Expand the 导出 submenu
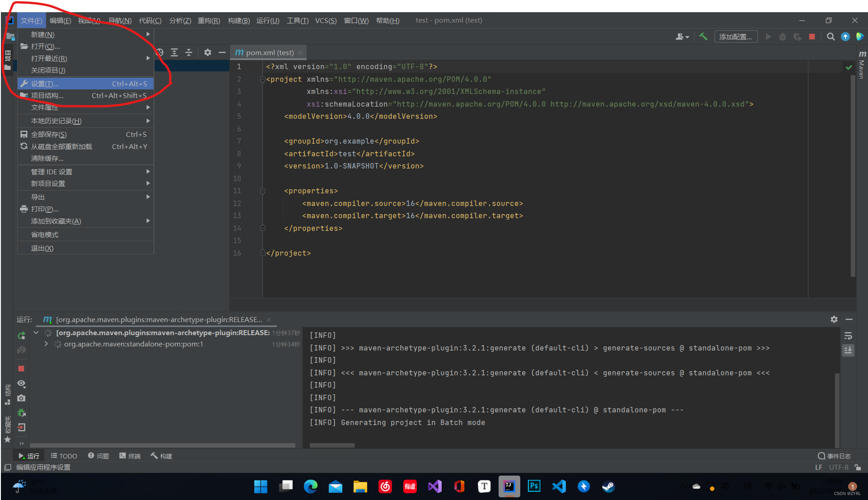The image size is (868, 500). [85, 197]
